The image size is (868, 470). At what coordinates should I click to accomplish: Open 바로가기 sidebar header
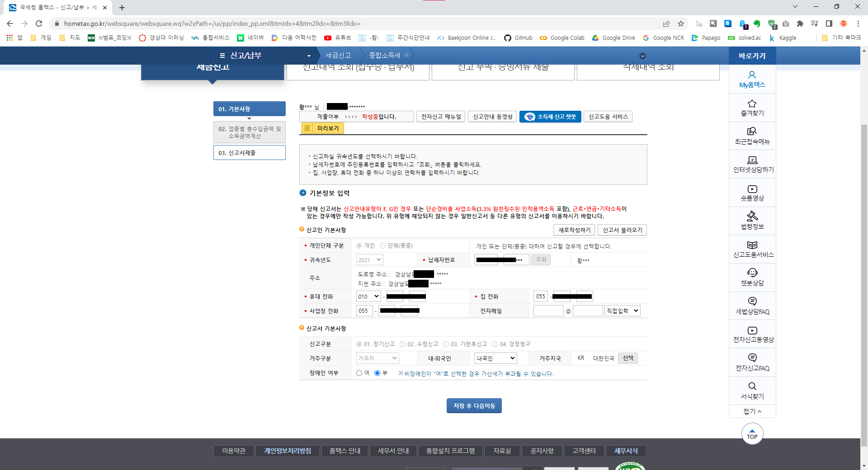coord(752,56)
